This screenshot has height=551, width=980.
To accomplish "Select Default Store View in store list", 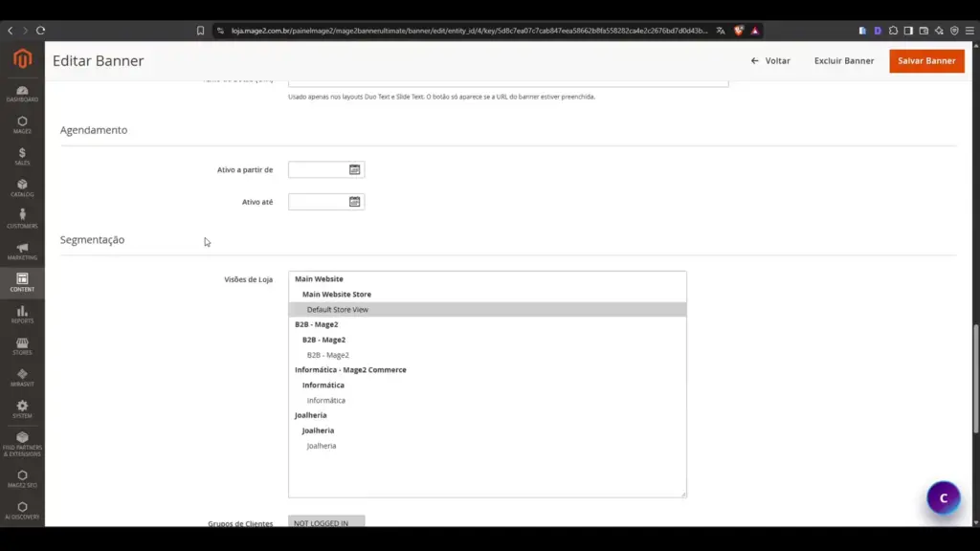I will (487, 309).
